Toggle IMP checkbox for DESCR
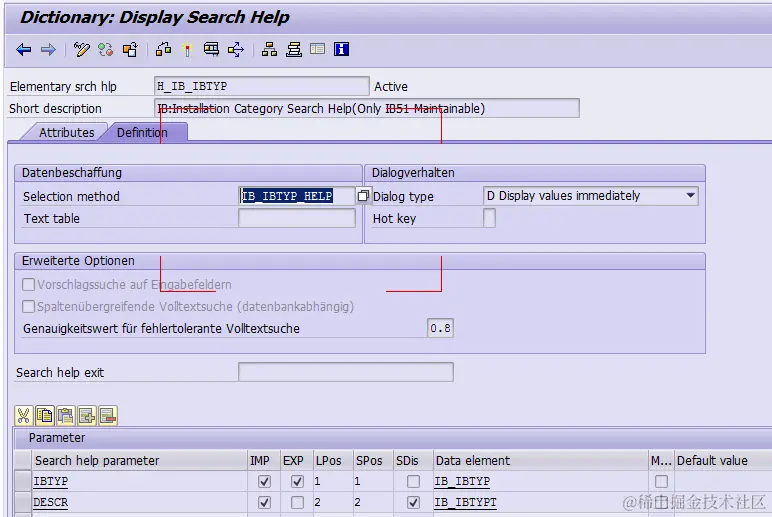Screen dimensions: 772x517 click(x=264, y=502)
